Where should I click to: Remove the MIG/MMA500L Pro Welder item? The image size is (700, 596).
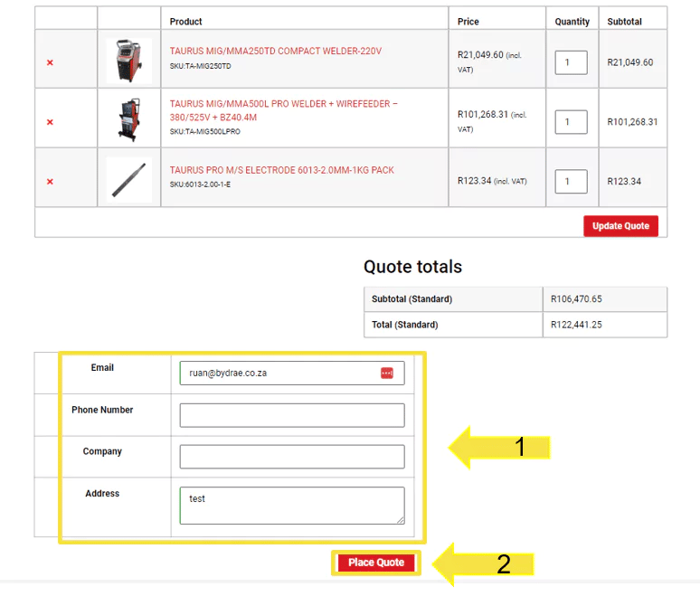50,122
